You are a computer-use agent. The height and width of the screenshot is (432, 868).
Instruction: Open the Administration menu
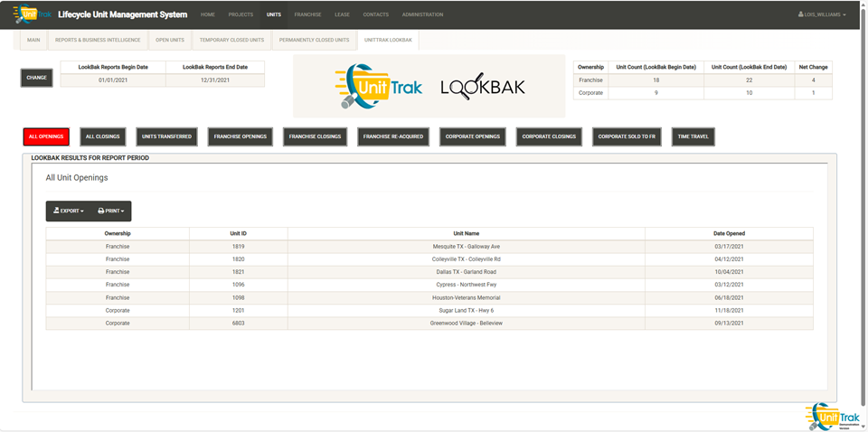(x=422, y=14)
